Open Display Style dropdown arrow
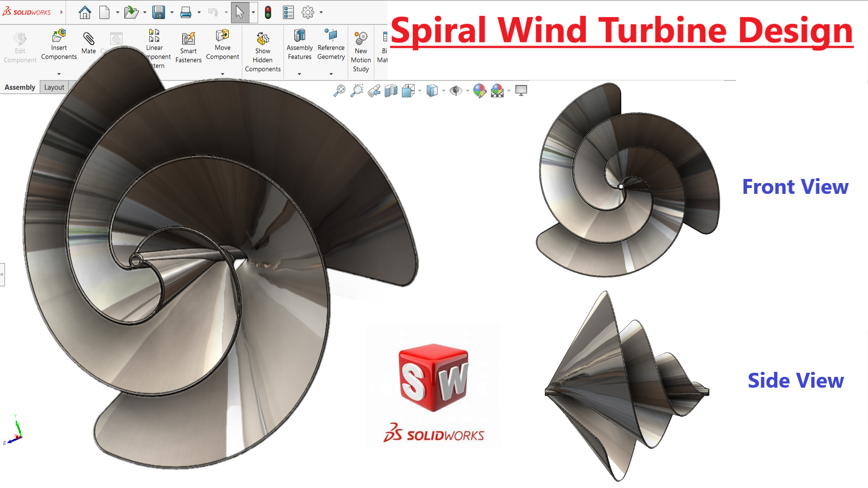The height and width of the screenshot is (488, 868). coord(443,91)
